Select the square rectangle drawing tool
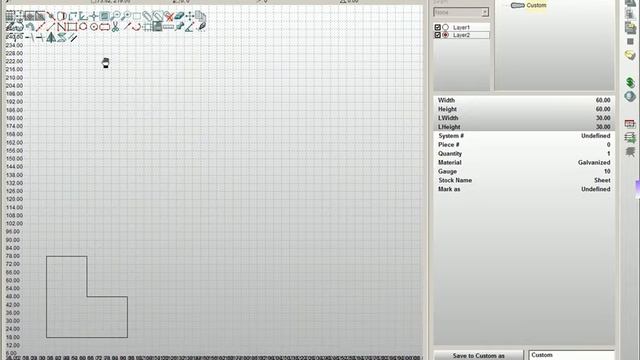This screenshot has height=360, width=640. [72, 27]
